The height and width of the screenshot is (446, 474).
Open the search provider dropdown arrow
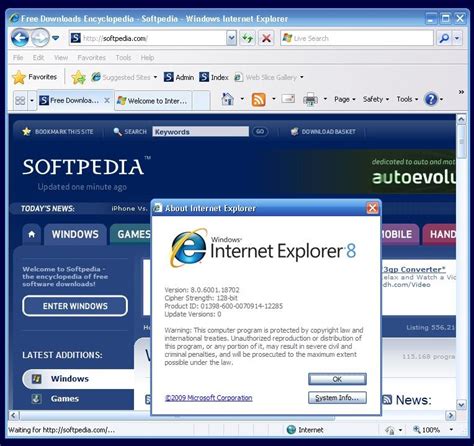click(457, 38)
